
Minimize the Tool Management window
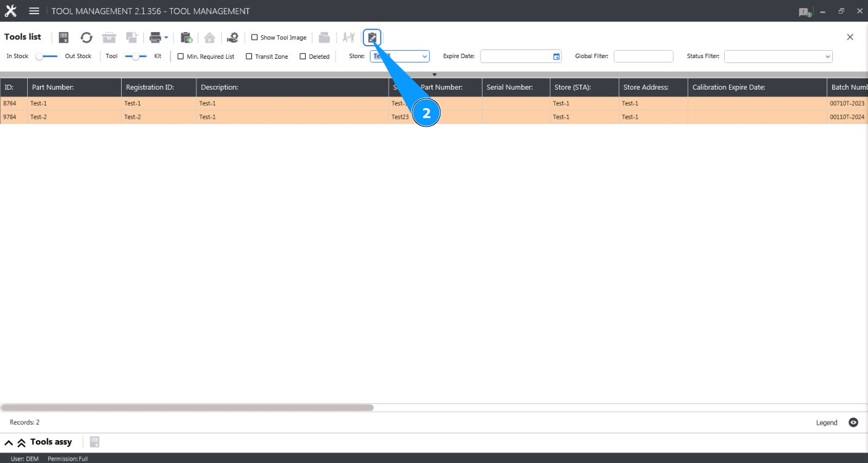823,12
